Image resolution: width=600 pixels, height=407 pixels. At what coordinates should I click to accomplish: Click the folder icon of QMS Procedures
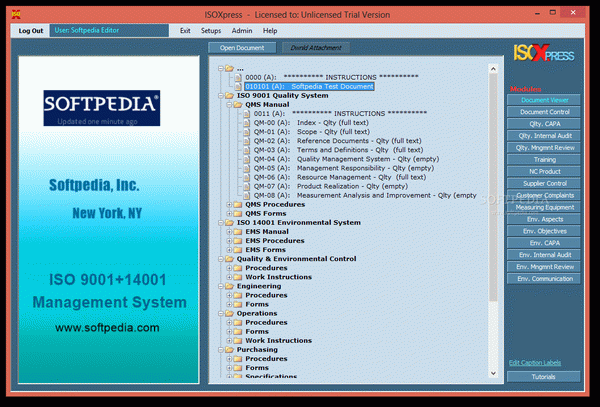point(238,205)
